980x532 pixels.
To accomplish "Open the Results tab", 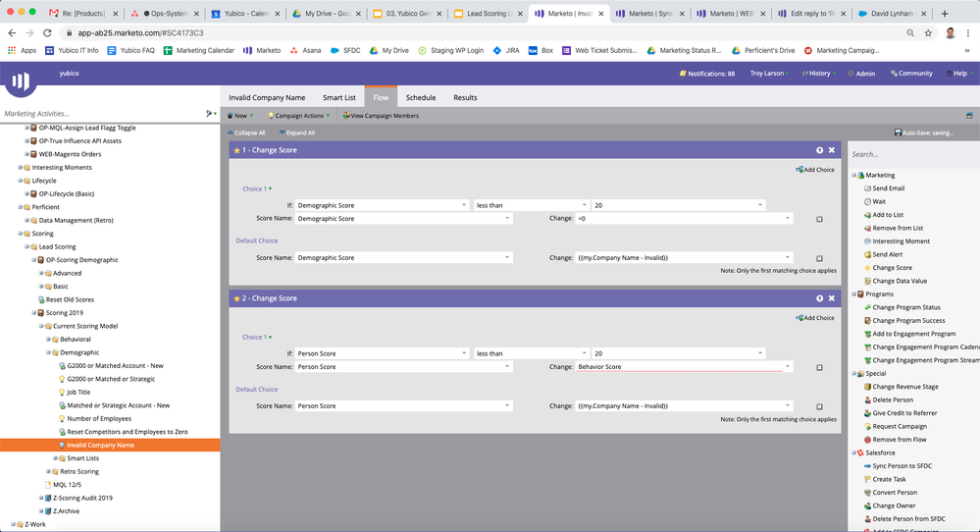I will (465, 97).
